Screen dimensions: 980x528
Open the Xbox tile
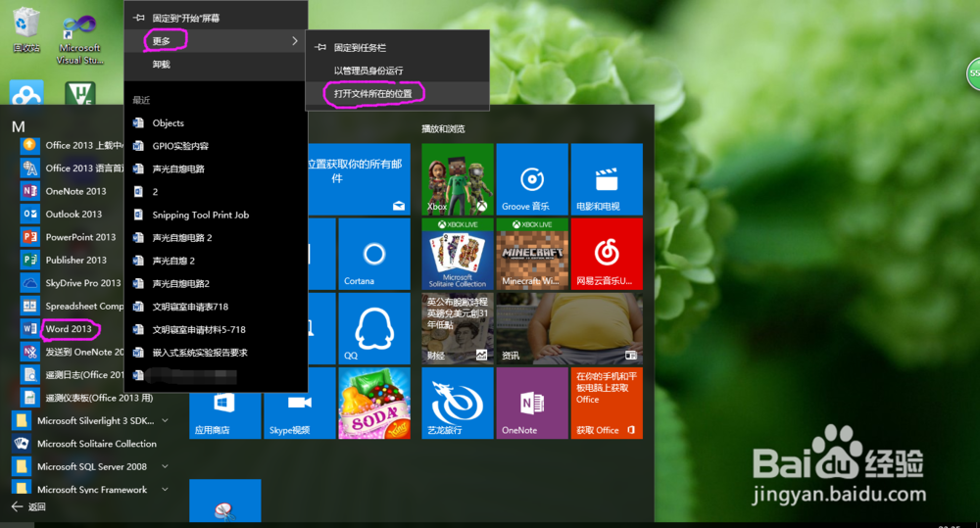pyautogui.click(x=458, y=179)
